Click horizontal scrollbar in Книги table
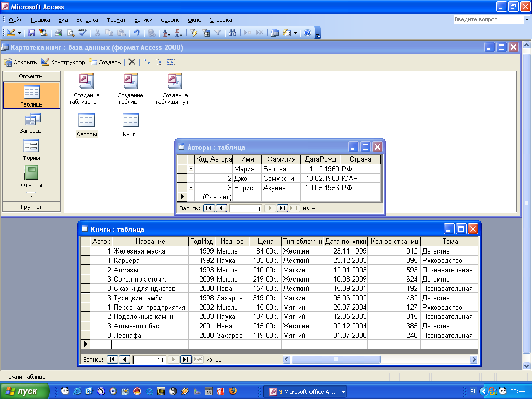Image resolution: width=532 pixels, height=399 pixels. [x=379, y=360]
